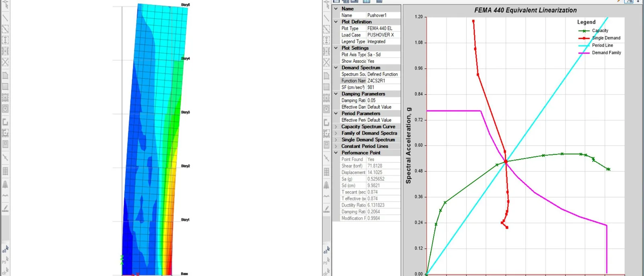Collapse the Performance Point section
This screenshot has width=644, height=276.
coord(336,153)
